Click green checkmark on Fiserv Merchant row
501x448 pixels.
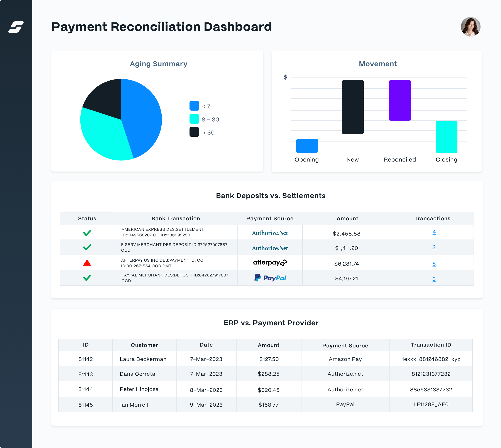tap(87, 247)
